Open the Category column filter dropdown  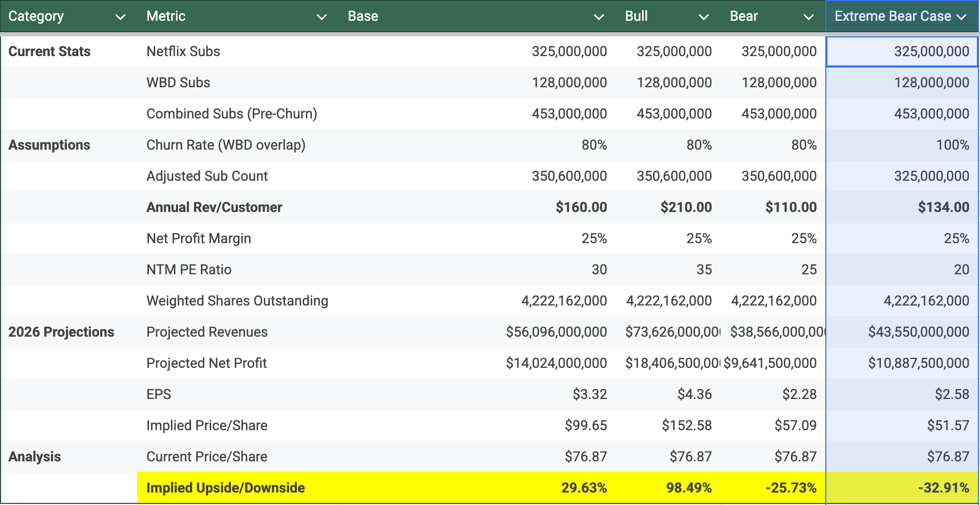[x=120, y=17]
